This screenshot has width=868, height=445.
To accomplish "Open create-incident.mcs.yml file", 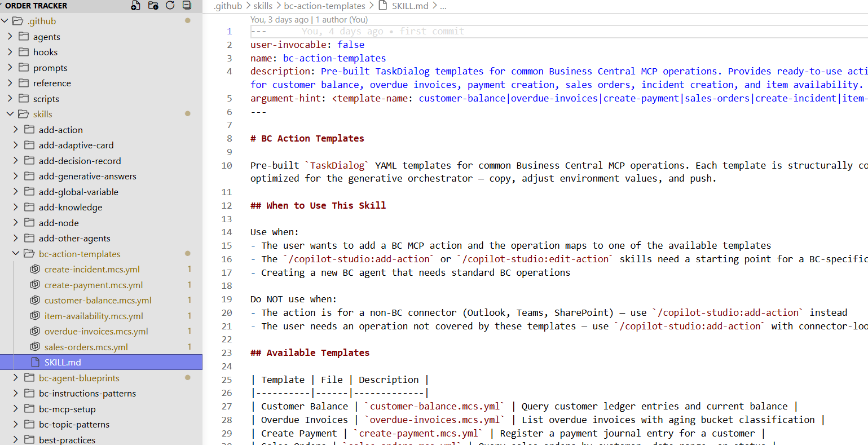I will 92,270.
